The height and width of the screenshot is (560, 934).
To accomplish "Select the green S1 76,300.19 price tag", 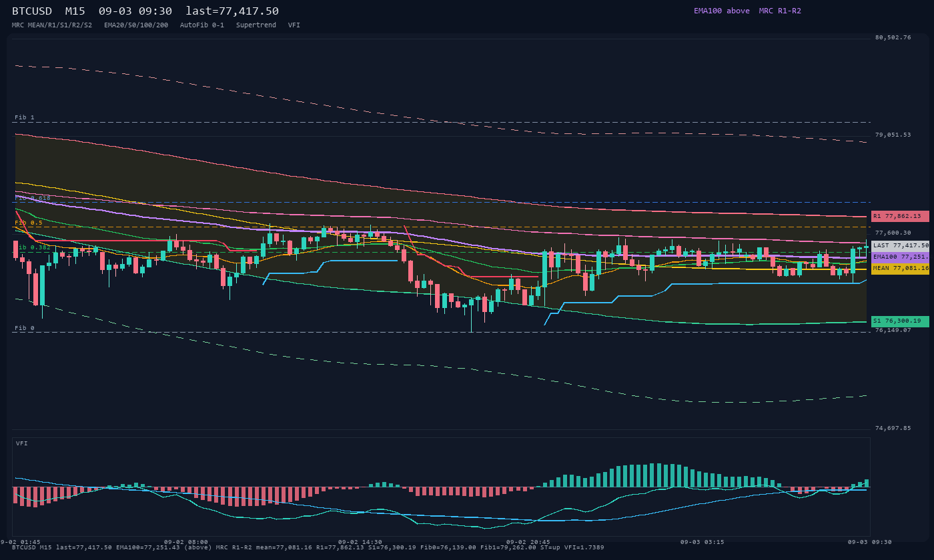I will [900, 321].
